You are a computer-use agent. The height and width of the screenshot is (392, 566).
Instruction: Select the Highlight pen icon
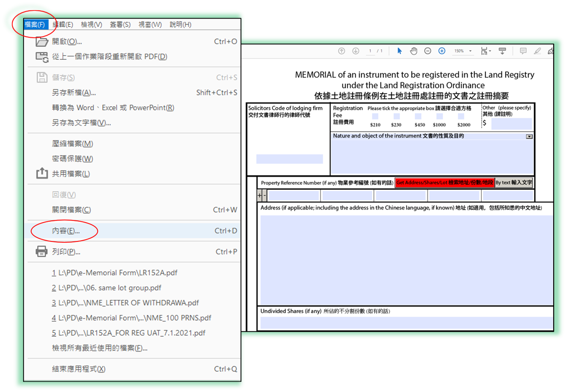click(x=537, y=51)
